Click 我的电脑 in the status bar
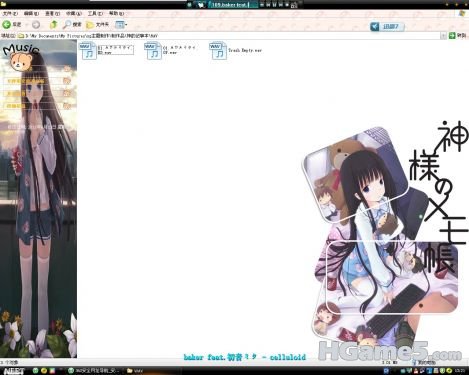469x375 pixels. tap(424, 362)
